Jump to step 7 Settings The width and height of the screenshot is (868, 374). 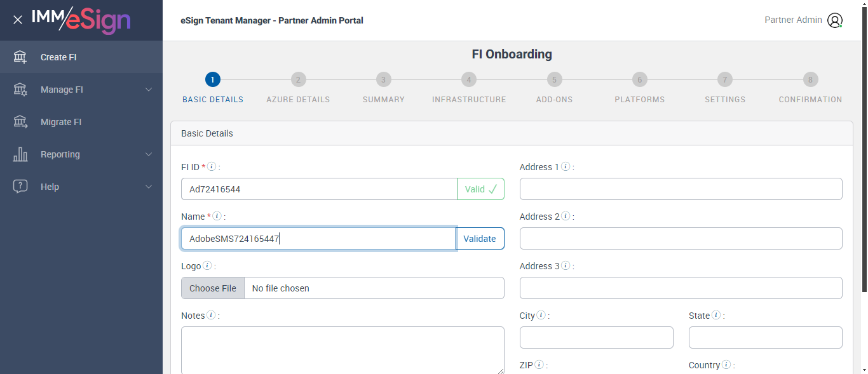pos(724,80)
